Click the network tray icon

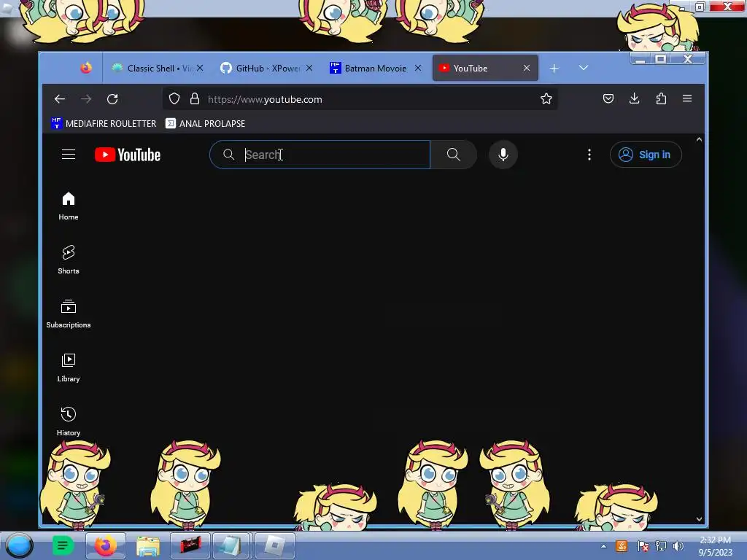pos(661,546)
